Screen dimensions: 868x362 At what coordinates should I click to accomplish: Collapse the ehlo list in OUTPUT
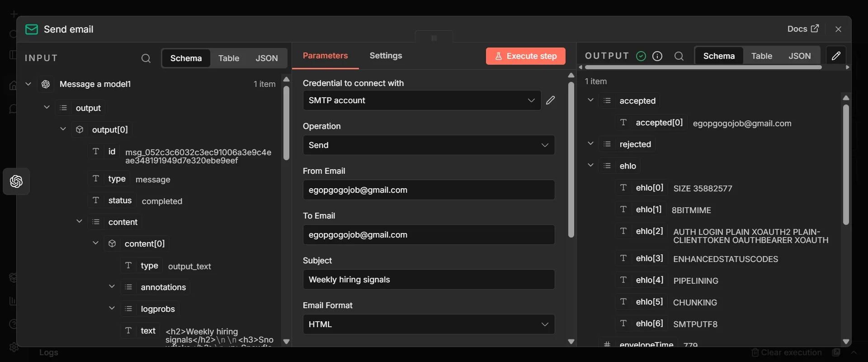tap(590, 165)
